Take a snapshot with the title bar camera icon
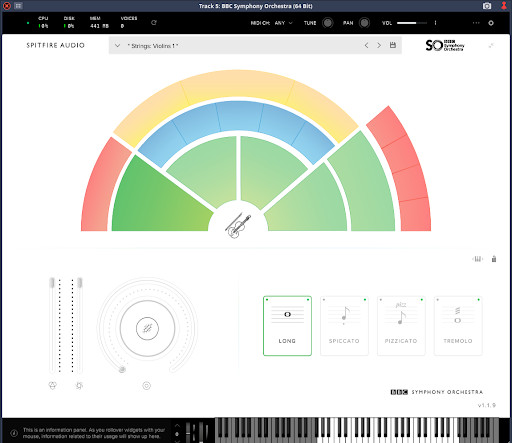Screen dimensions: 512x443 [487, 6]
